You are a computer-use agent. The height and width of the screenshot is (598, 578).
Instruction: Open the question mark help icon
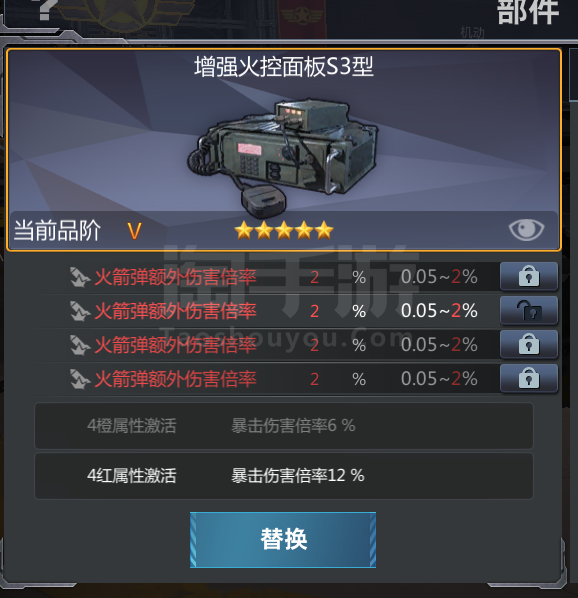point(46,10)
